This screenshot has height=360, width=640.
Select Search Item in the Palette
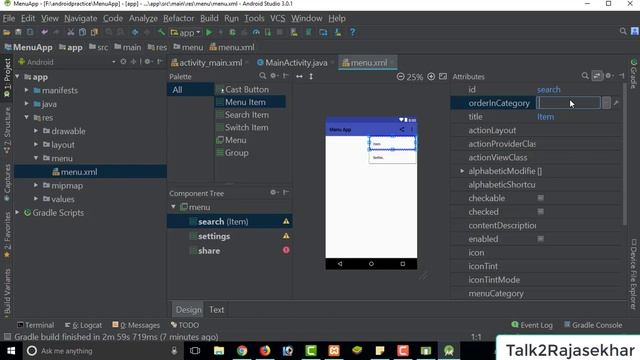tap(247, 115)
